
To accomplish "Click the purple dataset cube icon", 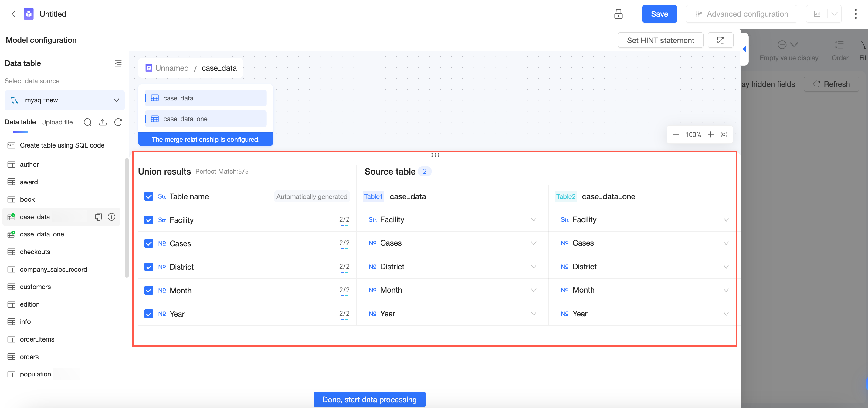I will tap(29, 14).
